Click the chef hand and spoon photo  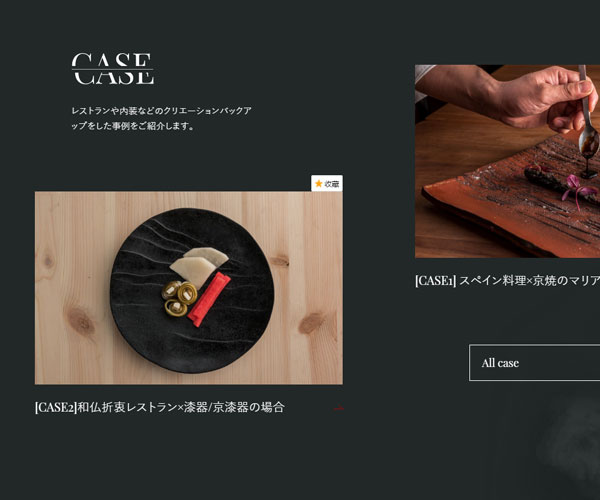coord(507,161)
